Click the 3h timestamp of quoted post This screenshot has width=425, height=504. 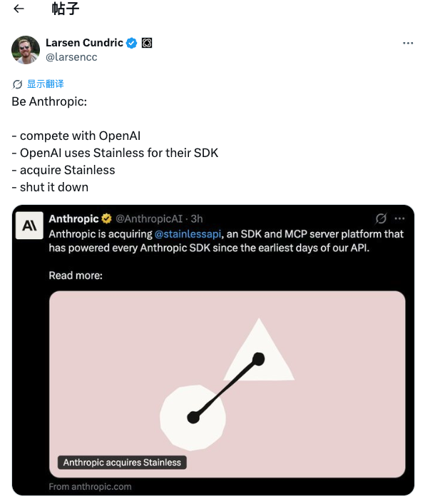pos(197,218)
